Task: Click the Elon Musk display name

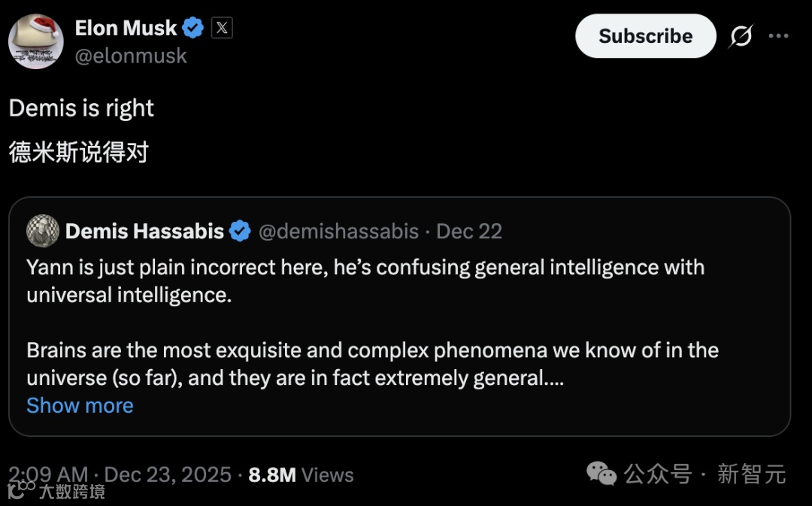Action: [x=126, y=29]
